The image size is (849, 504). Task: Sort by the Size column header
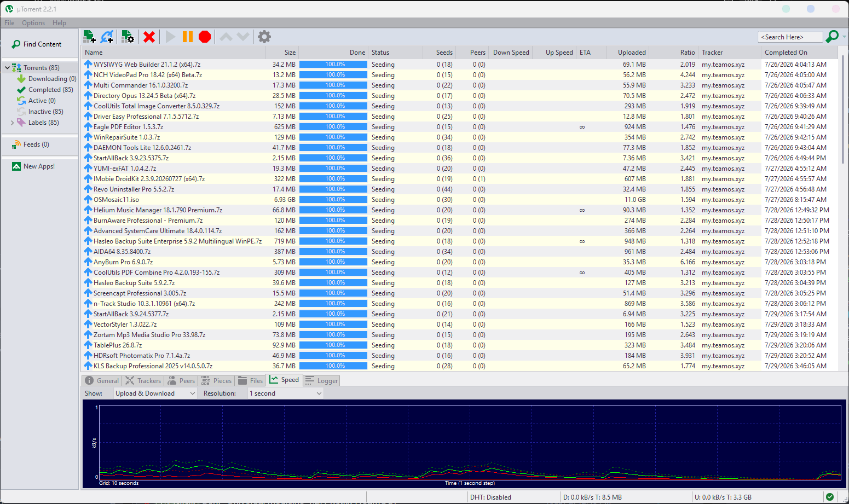point(282,53)
